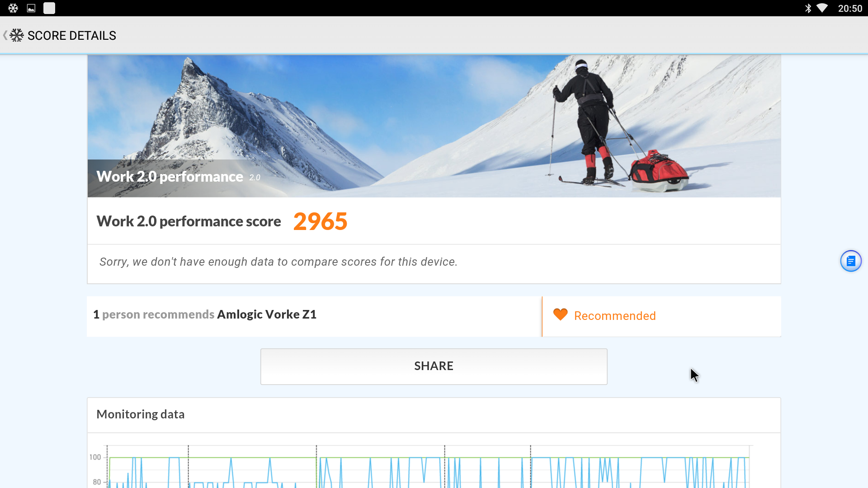Click the Wi-Fi signal icon
Image resolution: width=868 pixels, height=488 pixels.
[x=822, y=8]
